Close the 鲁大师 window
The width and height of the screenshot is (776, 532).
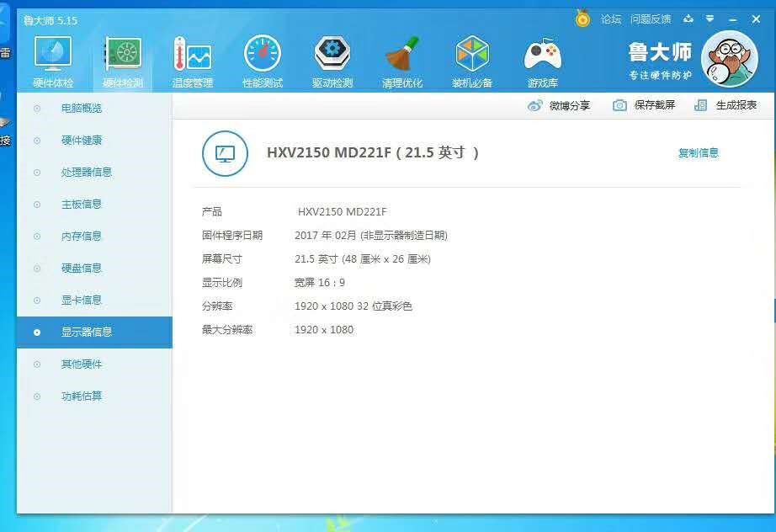756,19
